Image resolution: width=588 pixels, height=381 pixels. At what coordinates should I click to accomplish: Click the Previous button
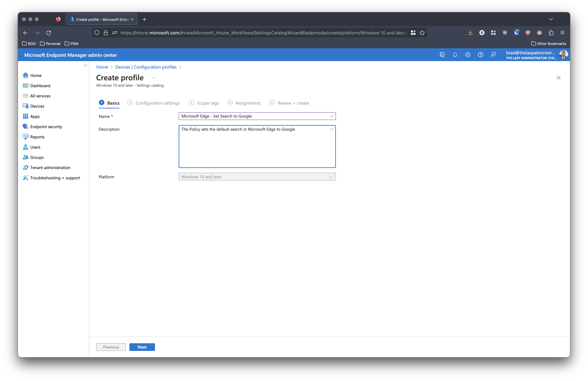111,347
